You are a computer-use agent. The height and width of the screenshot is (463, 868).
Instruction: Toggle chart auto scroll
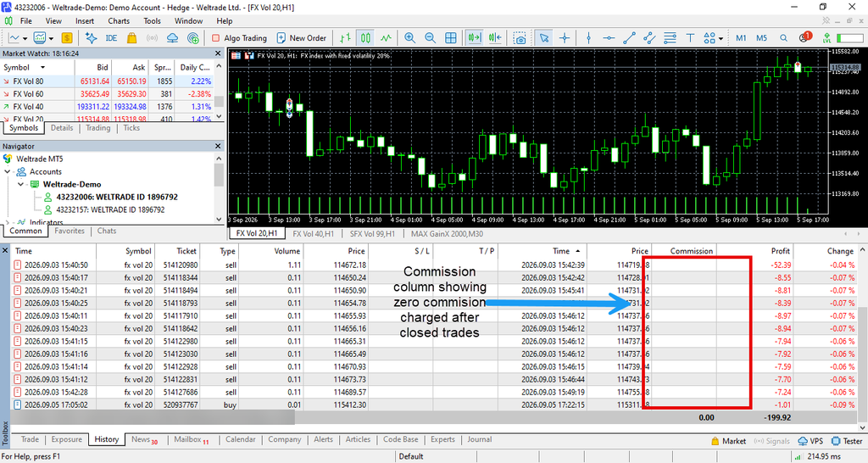pyautogui.click(x=475, y=38)
